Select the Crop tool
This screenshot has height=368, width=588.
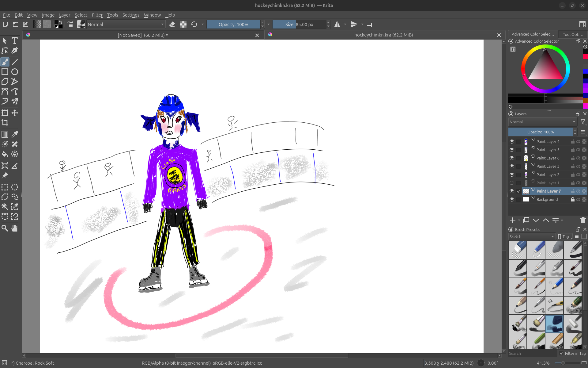tap(5, 123)
